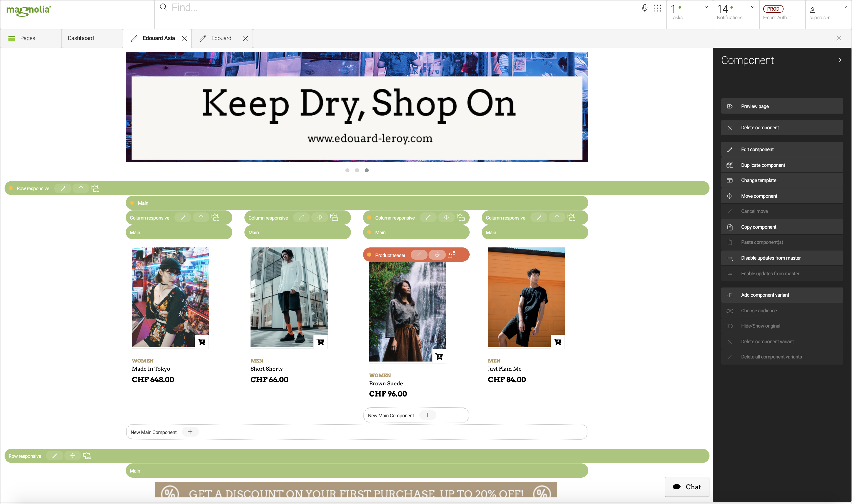Expand the Tasks dropdown arrow
The height and width of the screenshot is (504, 852).
(x=706, y=7)
